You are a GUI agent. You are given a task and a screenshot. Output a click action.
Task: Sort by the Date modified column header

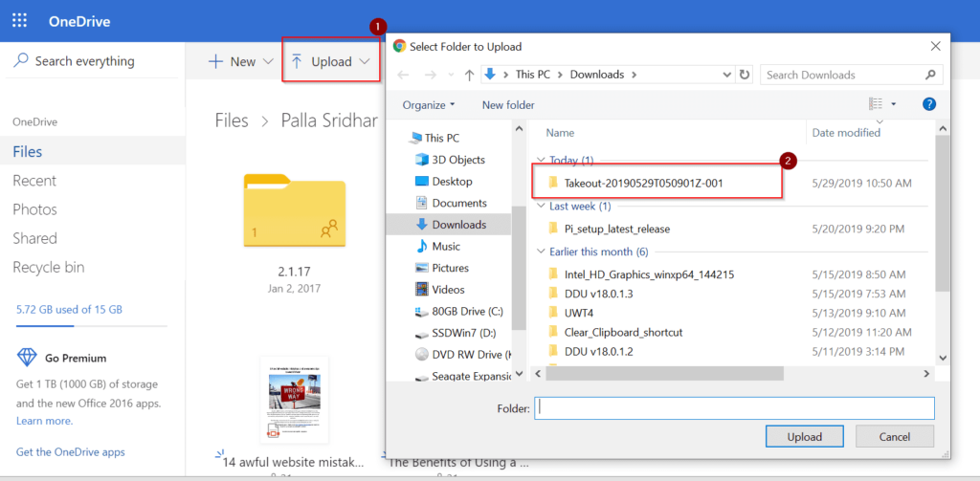(846, 132)
